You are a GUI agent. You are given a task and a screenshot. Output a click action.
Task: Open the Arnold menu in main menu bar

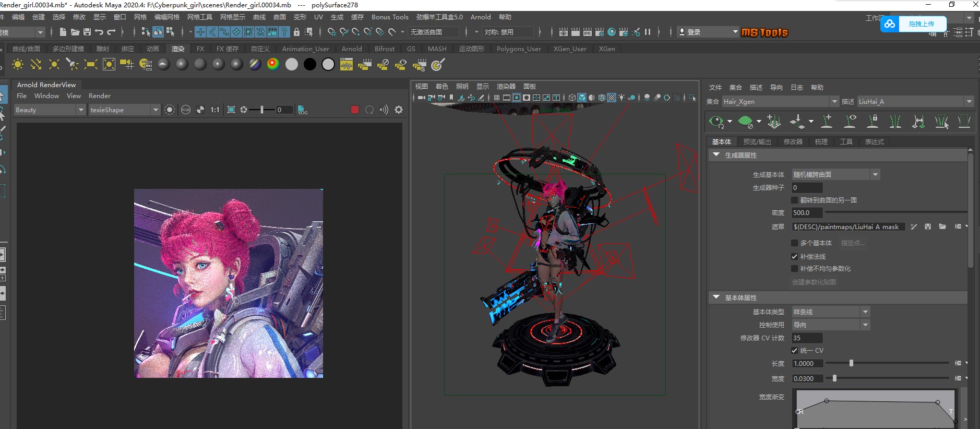click(x=481, y=17)
